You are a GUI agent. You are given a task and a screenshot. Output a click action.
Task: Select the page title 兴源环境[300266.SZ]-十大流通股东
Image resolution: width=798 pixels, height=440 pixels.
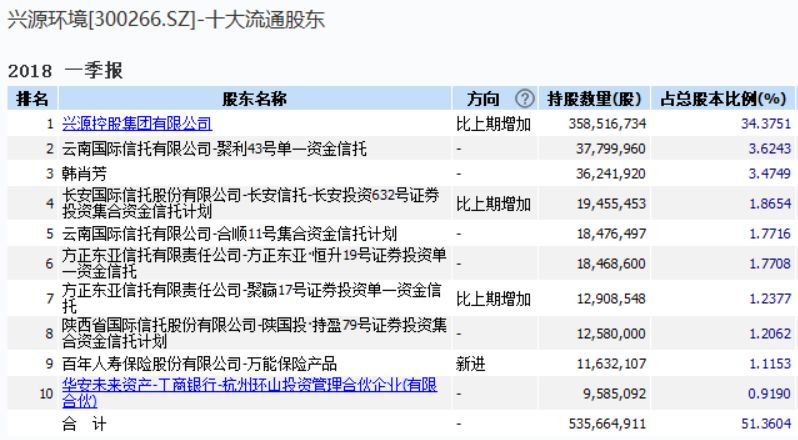pyautogui.click(x=166, y=20)
